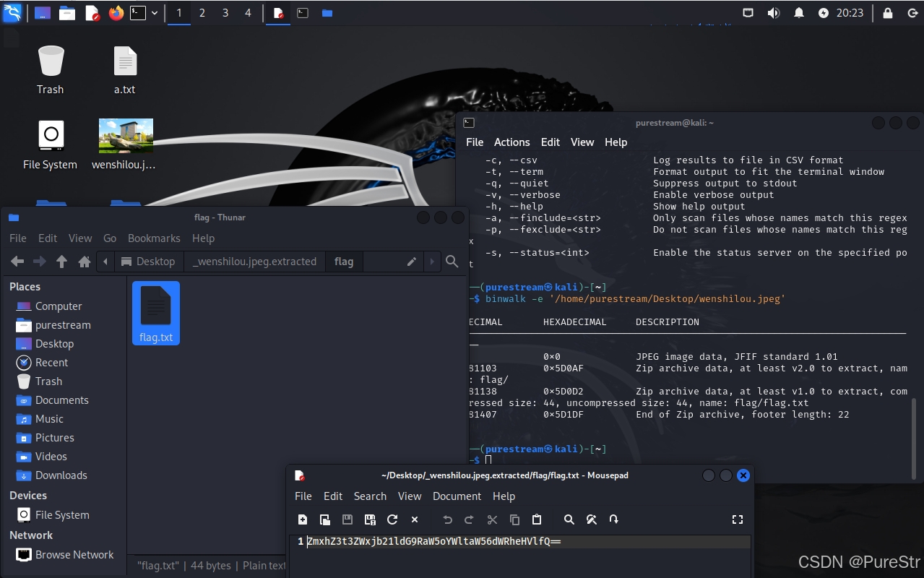Select the wenshilou.jpeg desktop thumbnail
The image size is (924, 578).
tap(125, 144)
